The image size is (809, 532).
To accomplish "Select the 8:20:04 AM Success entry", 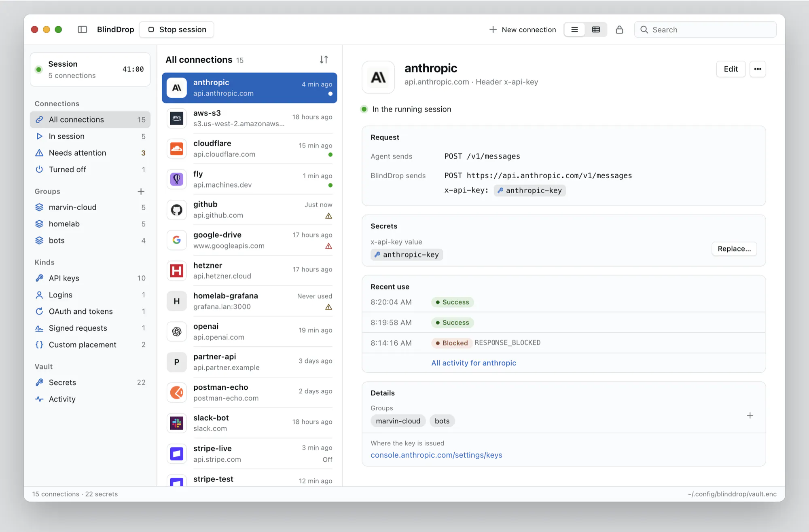I will pos(564,302).
